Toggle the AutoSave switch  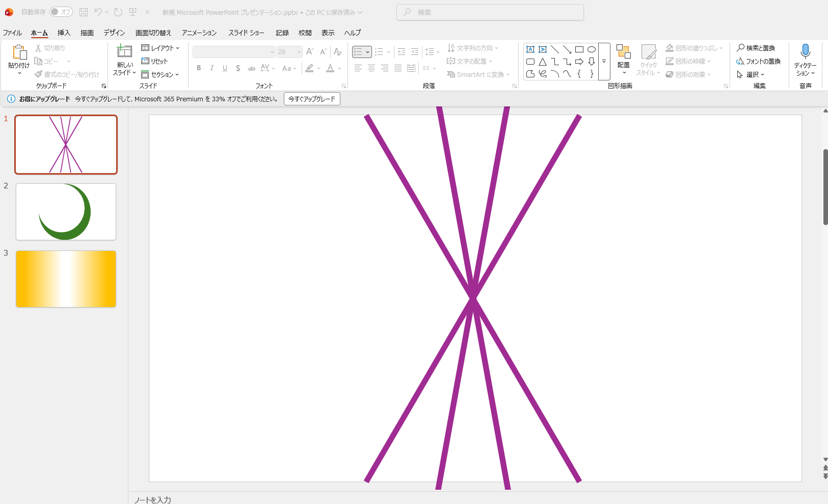click(61, 12)
